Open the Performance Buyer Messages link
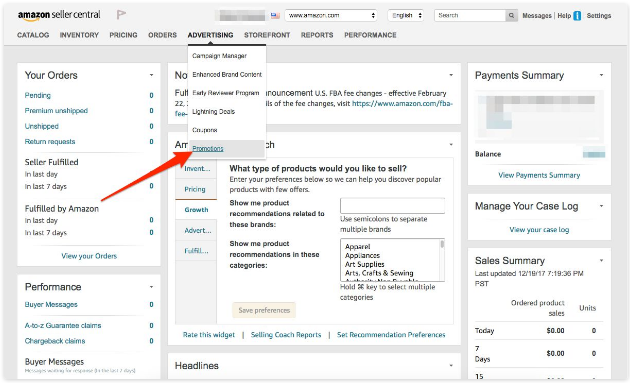Image resolution: width=630 pixels, height=383 pixels. pyautogui.click(x=51, y=304)
